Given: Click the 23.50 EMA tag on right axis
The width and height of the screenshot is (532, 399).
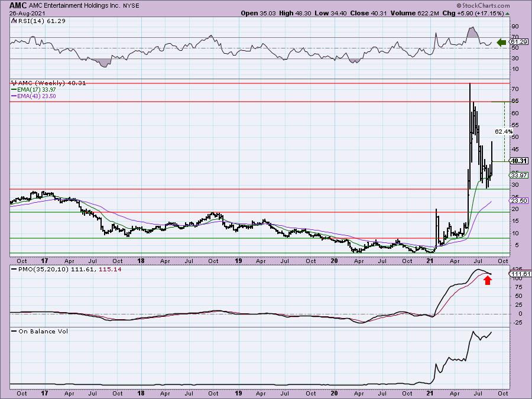Looking at the screenshot, I should 519,201.
